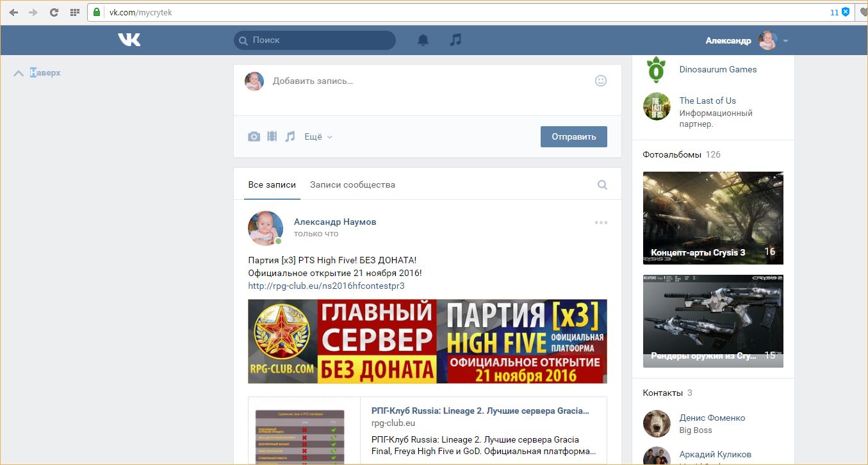Search wall posts with the magnifier icon
The height and width of the screenshot is (465, 868).
tap(602, 184)
